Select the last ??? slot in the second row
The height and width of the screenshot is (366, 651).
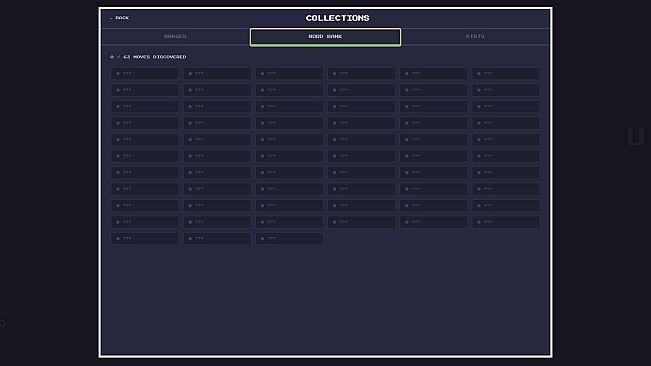[506, 90]
